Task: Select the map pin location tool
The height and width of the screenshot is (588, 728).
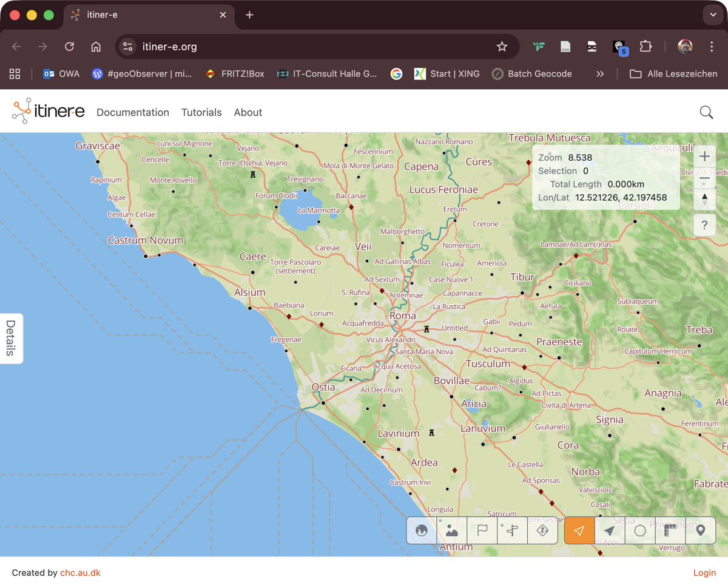Action: click(x=700, y=530)
